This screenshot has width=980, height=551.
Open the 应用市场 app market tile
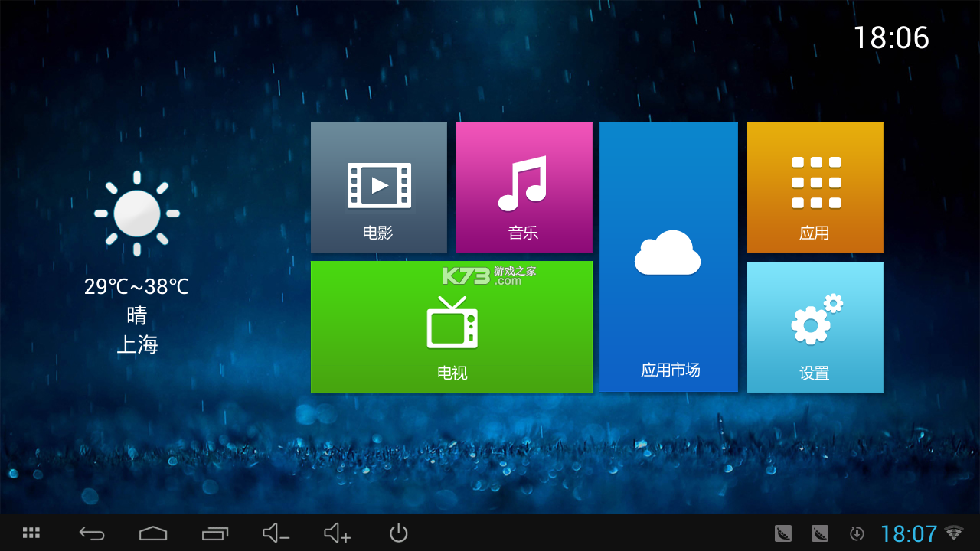(668, 257)
